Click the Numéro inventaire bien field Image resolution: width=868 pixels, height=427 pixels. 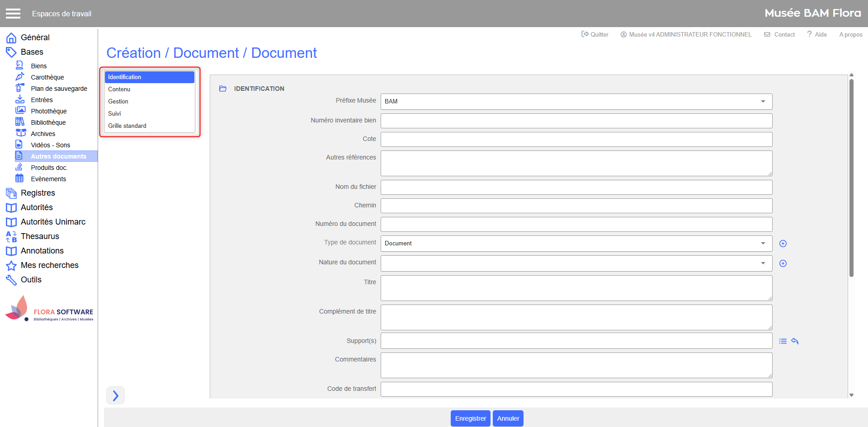pyautogui.click(x=576, y=121)
